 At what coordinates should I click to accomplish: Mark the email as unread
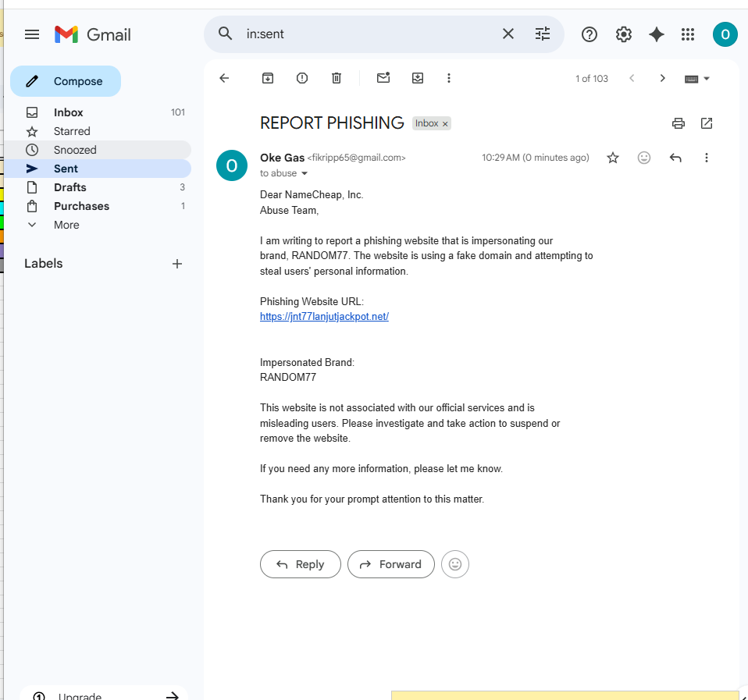click(383, 78)
